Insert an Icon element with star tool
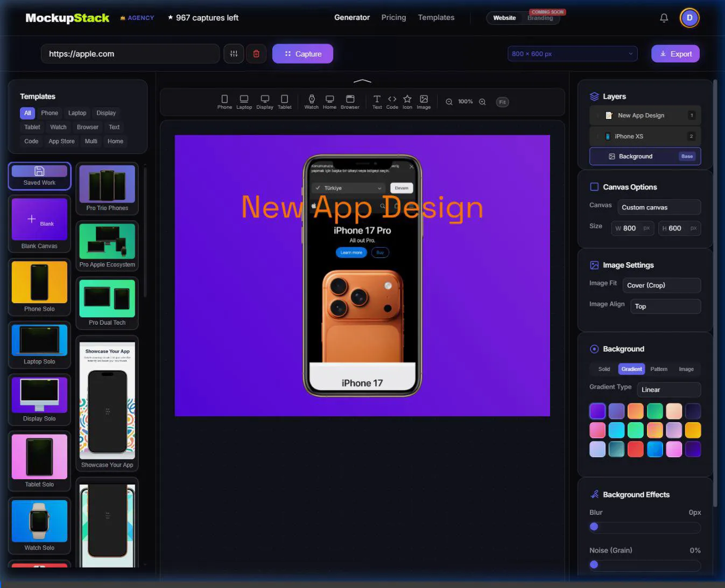 407,102
